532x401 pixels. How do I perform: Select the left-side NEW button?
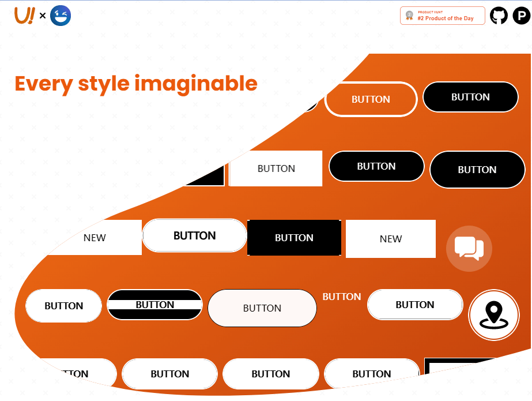tap(95, 238)
